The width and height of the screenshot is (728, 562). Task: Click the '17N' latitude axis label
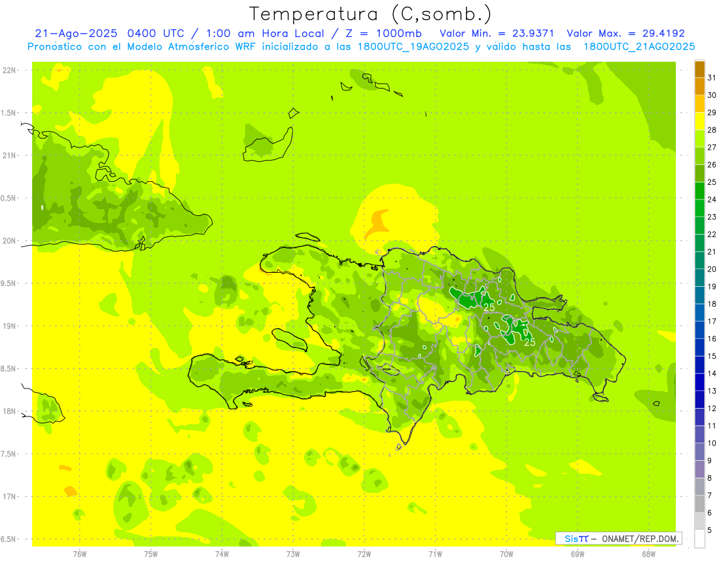pos(10,497)
